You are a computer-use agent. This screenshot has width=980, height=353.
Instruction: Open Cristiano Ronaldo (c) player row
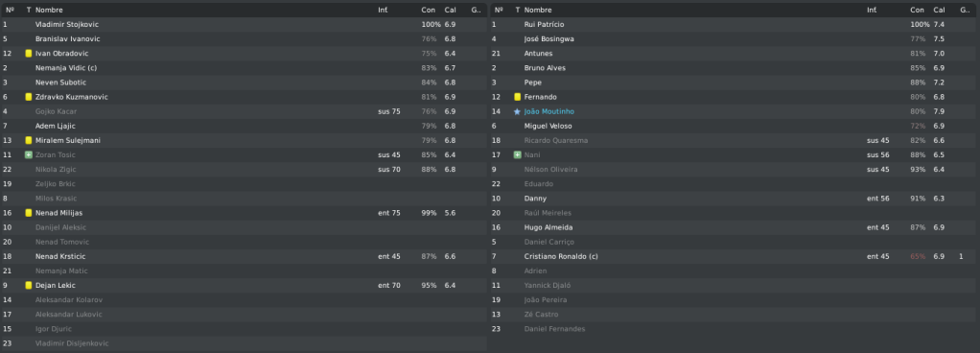point(735,256)
